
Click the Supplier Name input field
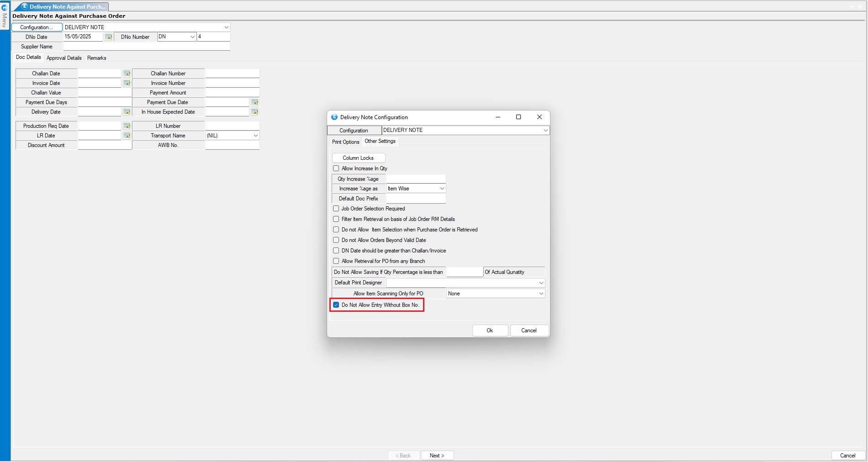click(x=146, y=47)
